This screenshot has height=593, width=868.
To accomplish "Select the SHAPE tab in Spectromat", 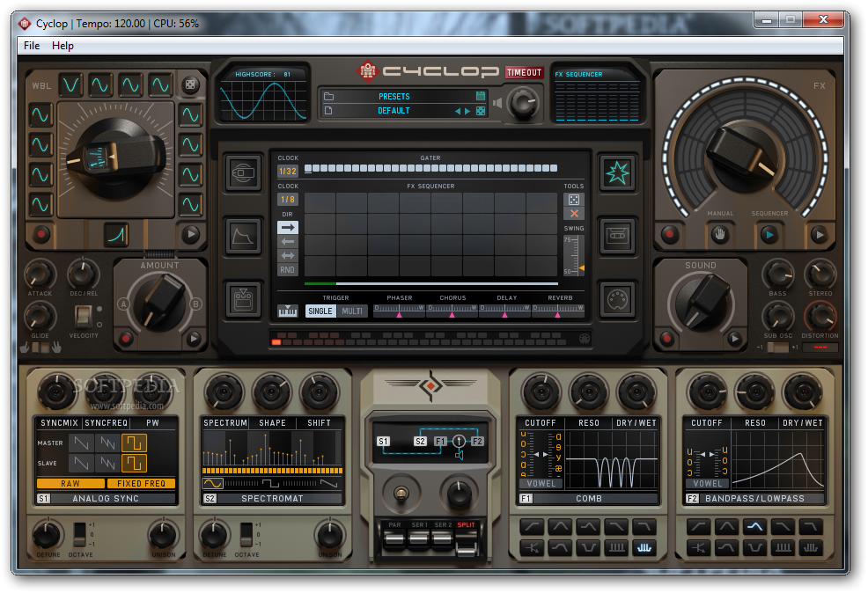I will [272, 422].
